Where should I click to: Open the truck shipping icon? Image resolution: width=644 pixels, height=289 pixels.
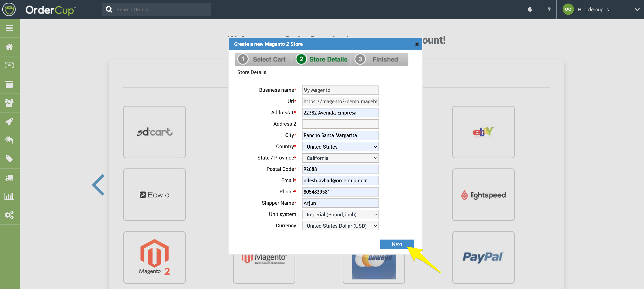[x=9, y=178]
